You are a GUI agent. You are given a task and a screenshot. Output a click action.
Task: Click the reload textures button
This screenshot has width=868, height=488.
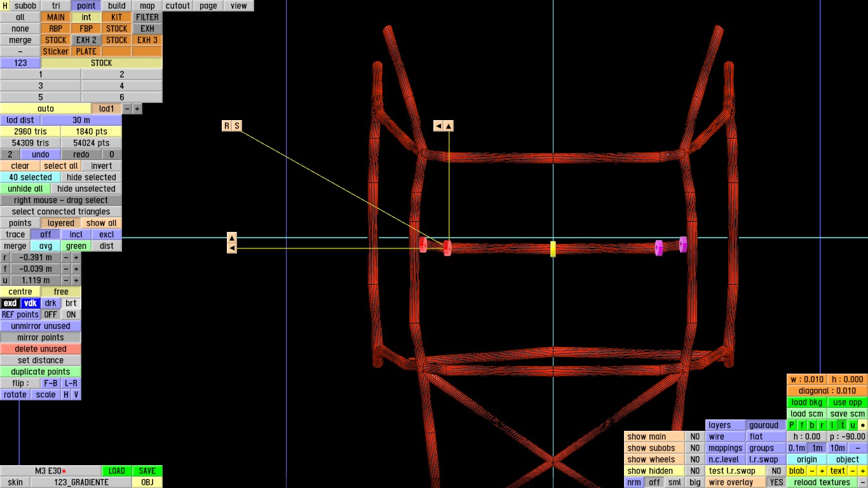click(822, 482)
